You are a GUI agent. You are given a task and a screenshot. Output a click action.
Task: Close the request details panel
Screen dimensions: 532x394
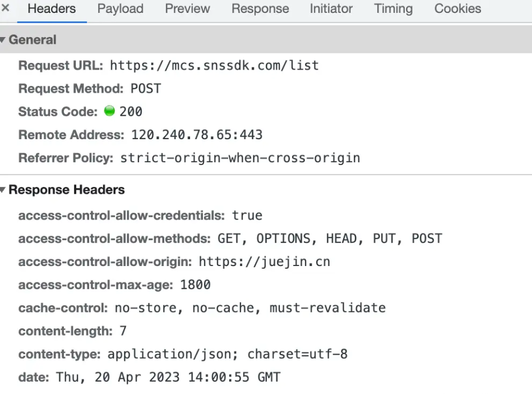tap(6, 8)
